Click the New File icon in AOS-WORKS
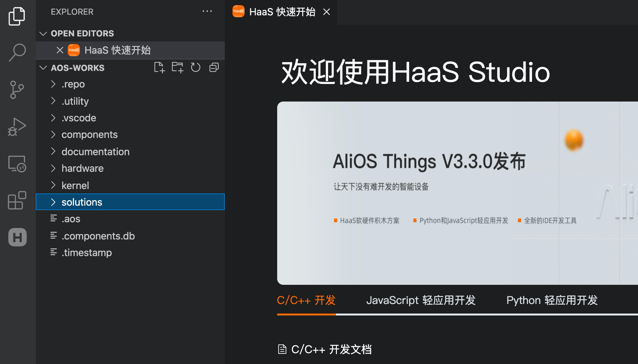This screenshot has height=364, width=638. coord(159,68)
